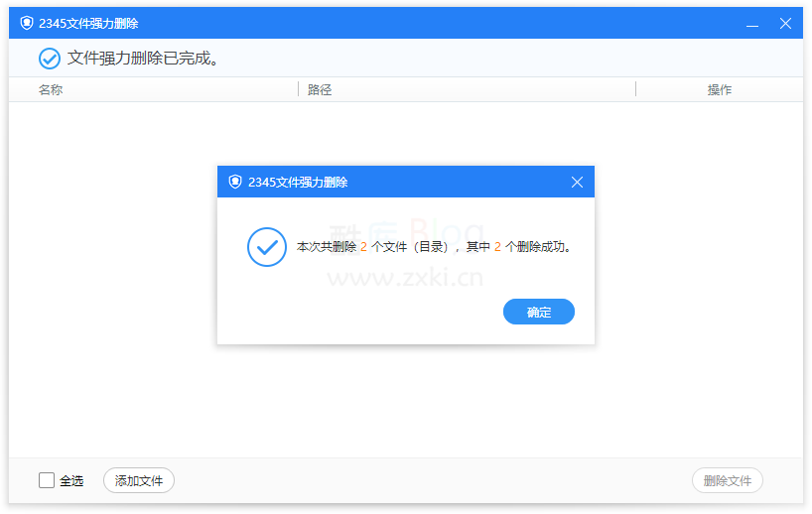The height and width of the screenshot is (514, 812).
Task: Click the shield logo in the main title bar
Action: point(27,23)
